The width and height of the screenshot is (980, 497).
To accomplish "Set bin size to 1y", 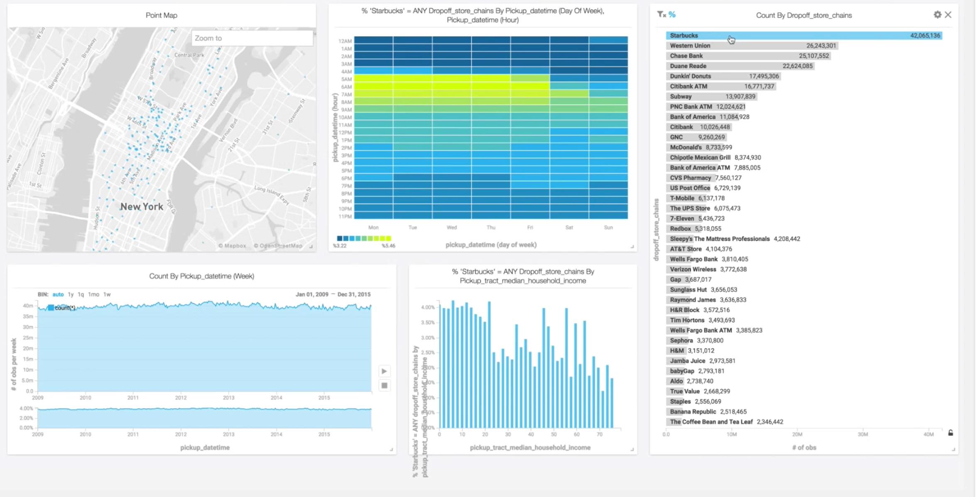I will coord(71,294).
